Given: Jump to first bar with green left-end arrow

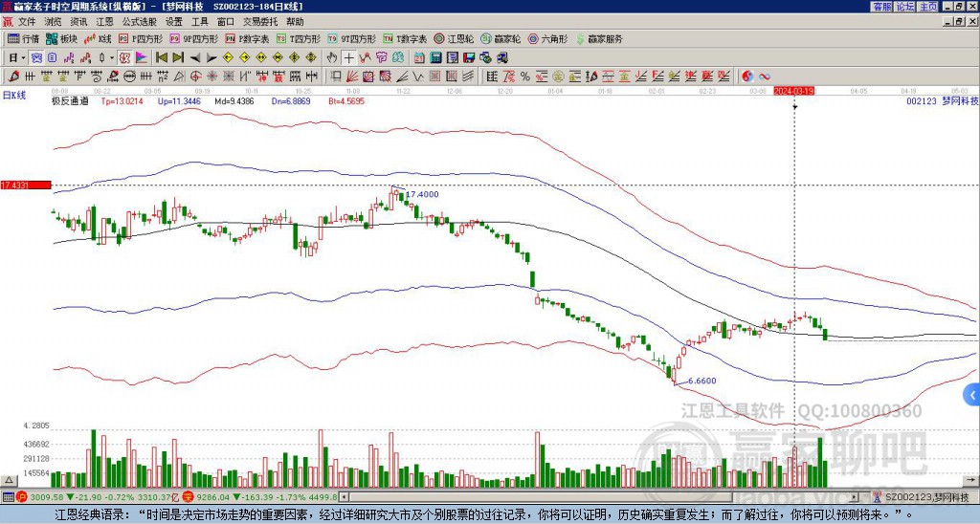Looking at the screenshot, I should 162,58.
